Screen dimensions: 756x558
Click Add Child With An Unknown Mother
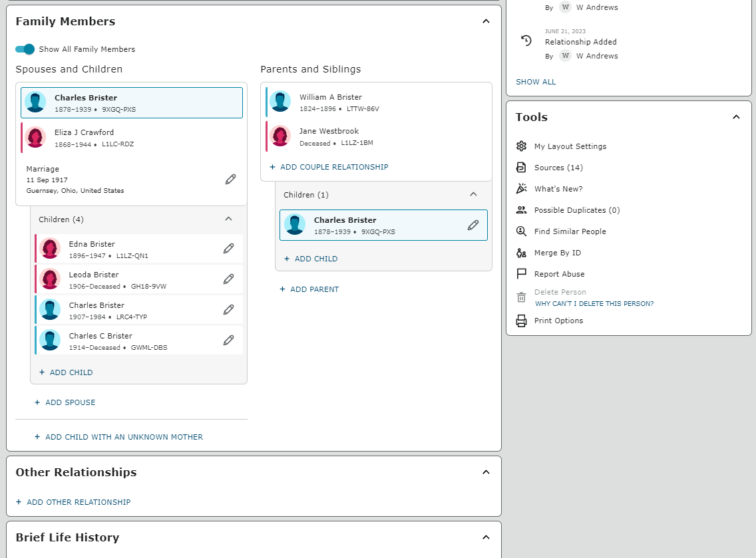(x=118, y=437)
